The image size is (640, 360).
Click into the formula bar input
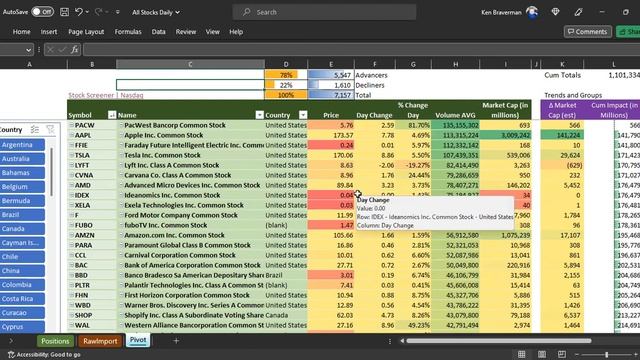(x=361, y=50)
